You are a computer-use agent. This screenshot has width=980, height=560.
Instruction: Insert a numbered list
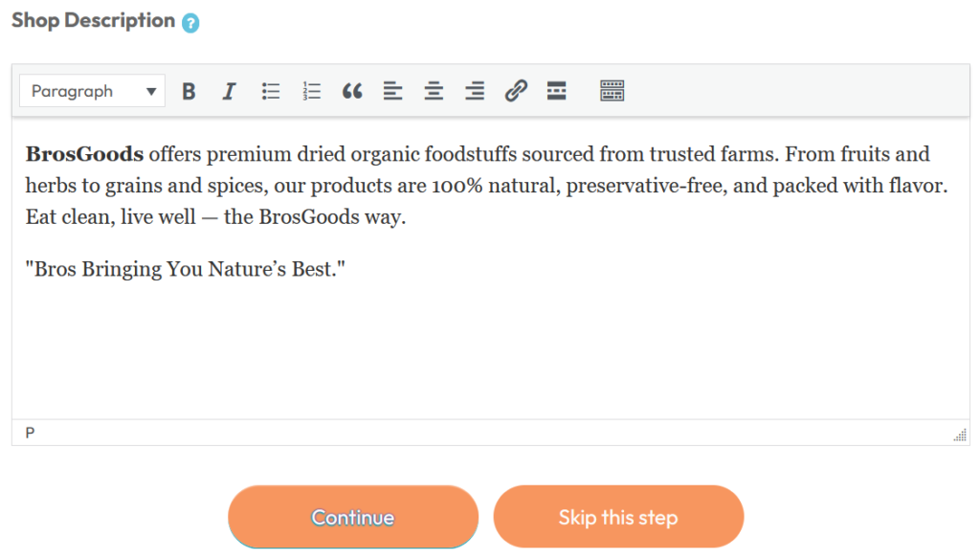coord(311,92)
